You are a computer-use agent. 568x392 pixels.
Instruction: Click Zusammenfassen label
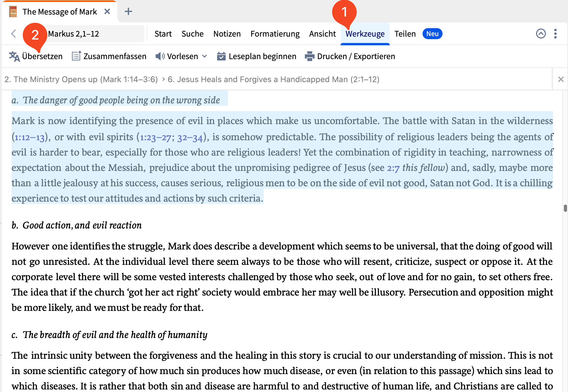pos(115,56)
